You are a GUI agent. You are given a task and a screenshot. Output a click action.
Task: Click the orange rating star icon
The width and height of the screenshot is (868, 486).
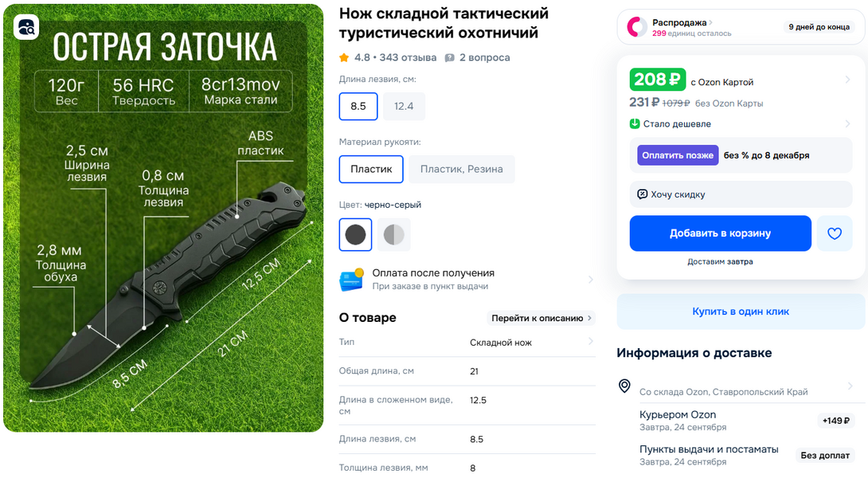(344, 57)
